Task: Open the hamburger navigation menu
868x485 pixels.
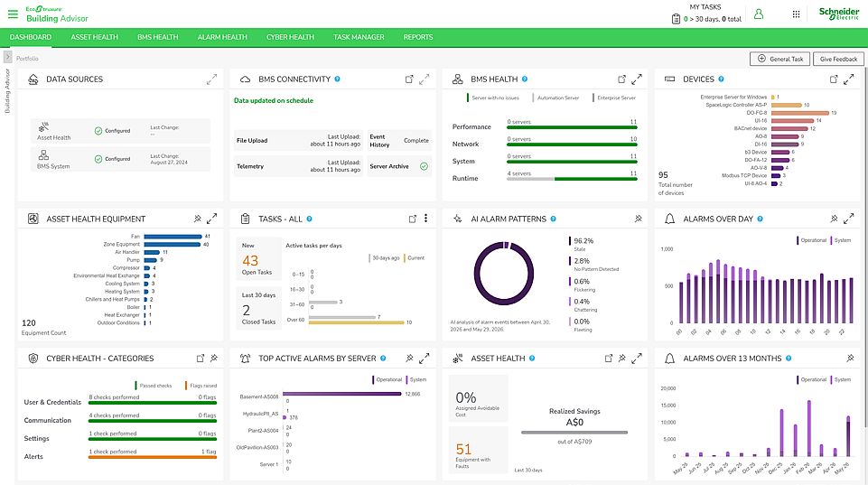Action: pyautogui.click(x=12, y=14)
